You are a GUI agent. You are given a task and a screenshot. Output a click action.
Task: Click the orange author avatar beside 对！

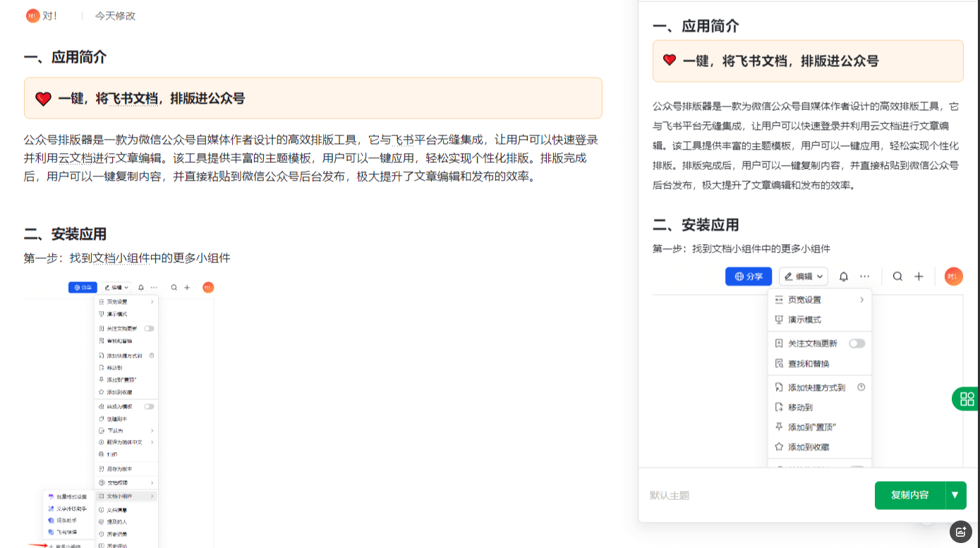[33, 16]
